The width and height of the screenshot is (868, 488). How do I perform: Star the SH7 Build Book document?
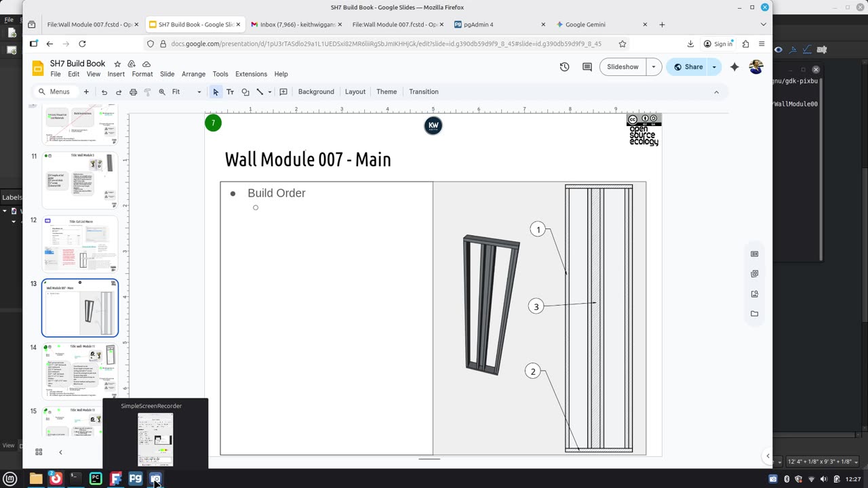tap(117, 64)
